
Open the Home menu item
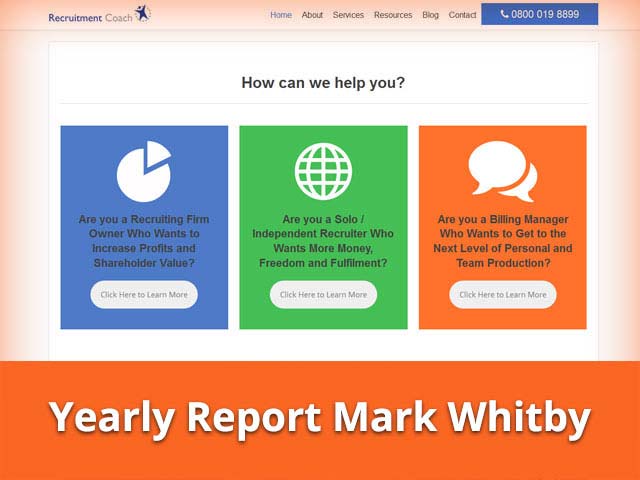(281, 15)
